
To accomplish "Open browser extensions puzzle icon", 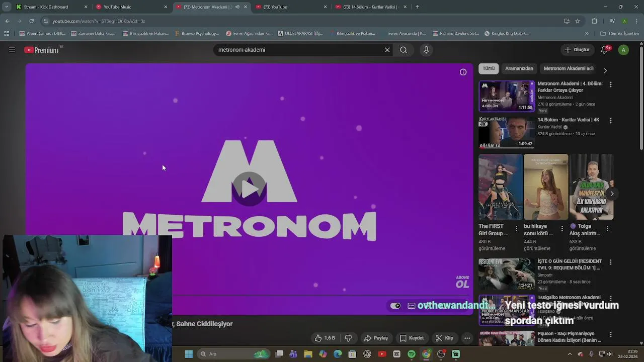I will [595, 21].
